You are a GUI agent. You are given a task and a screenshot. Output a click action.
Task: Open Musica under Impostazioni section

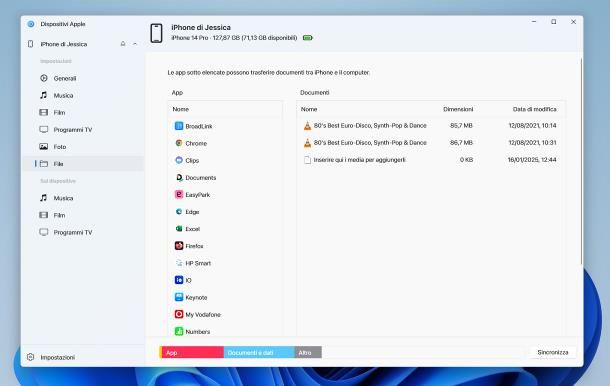point(82,95)
